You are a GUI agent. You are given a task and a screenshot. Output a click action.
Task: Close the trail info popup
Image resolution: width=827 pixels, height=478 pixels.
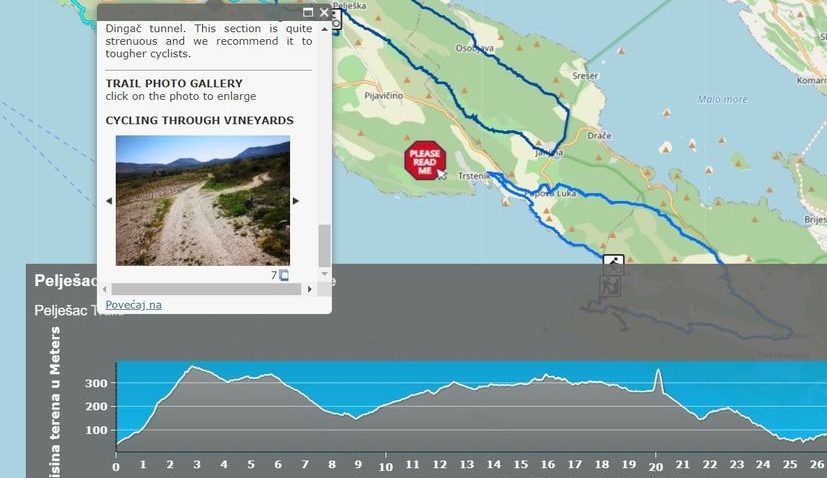323,13
